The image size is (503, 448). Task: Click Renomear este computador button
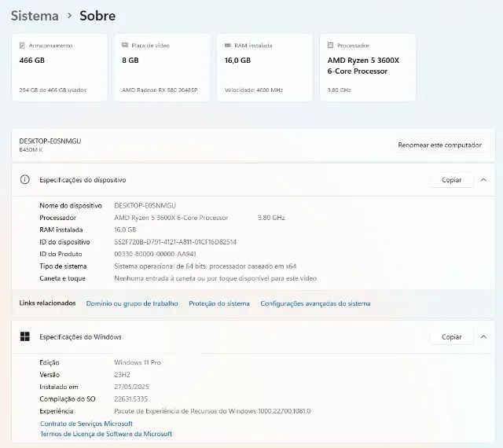tap(439, 145)
